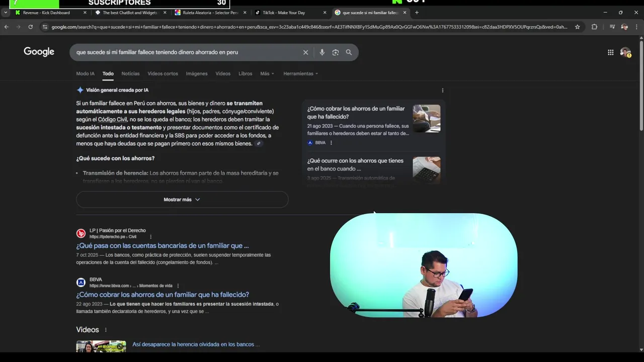Click the Visión general creada por IA sparkle

pyautogui.click(x=80, y=90)
